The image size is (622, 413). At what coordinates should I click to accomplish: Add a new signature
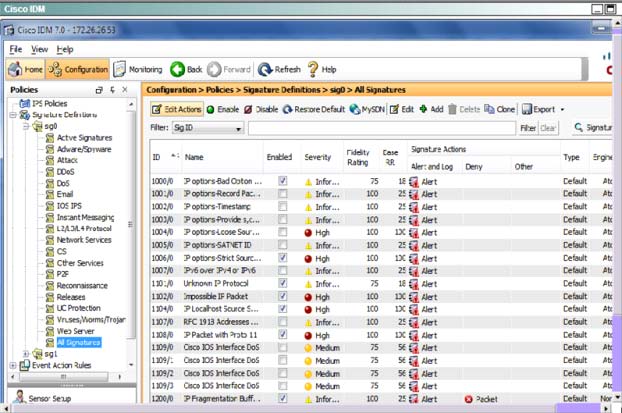(x=431, y=109)
